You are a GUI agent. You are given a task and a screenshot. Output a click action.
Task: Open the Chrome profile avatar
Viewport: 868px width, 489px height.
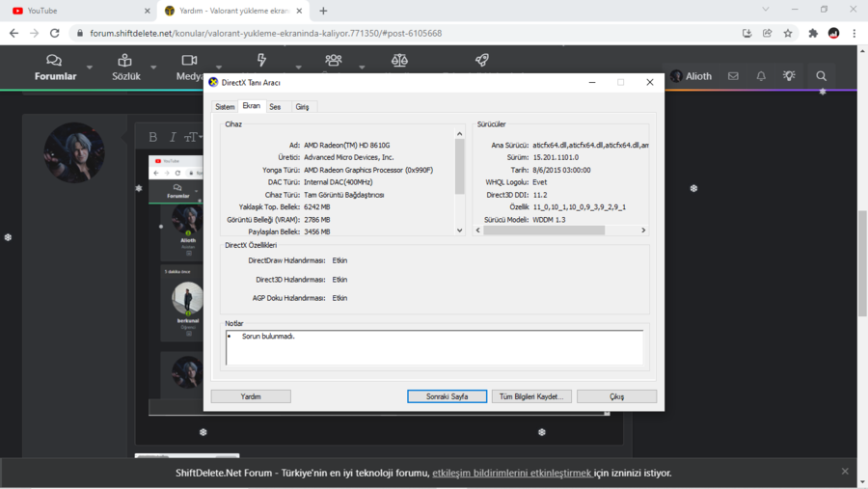click(x=833, y=33)
